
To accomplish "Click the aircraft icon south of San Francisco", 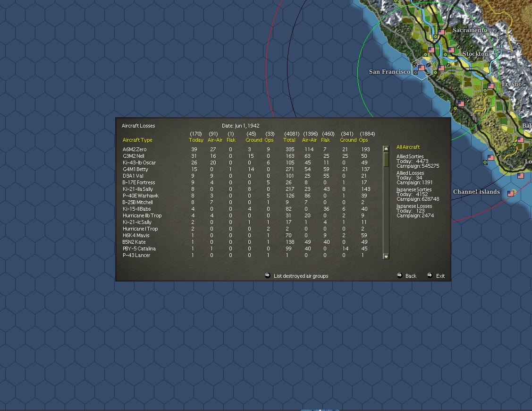I will point(467,102).
